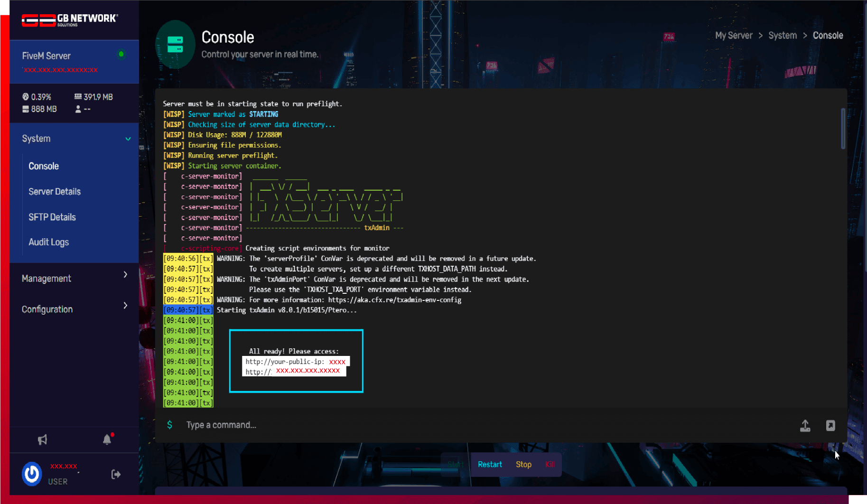Click the user power avatar icon
This screenshot has width=867, height=504.
[x=32, y=474]
